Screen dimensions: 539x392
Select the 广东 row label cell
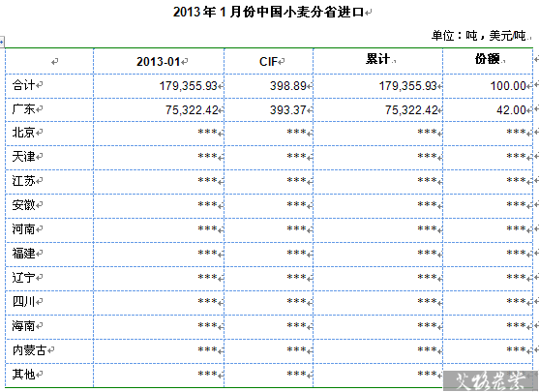49,109
